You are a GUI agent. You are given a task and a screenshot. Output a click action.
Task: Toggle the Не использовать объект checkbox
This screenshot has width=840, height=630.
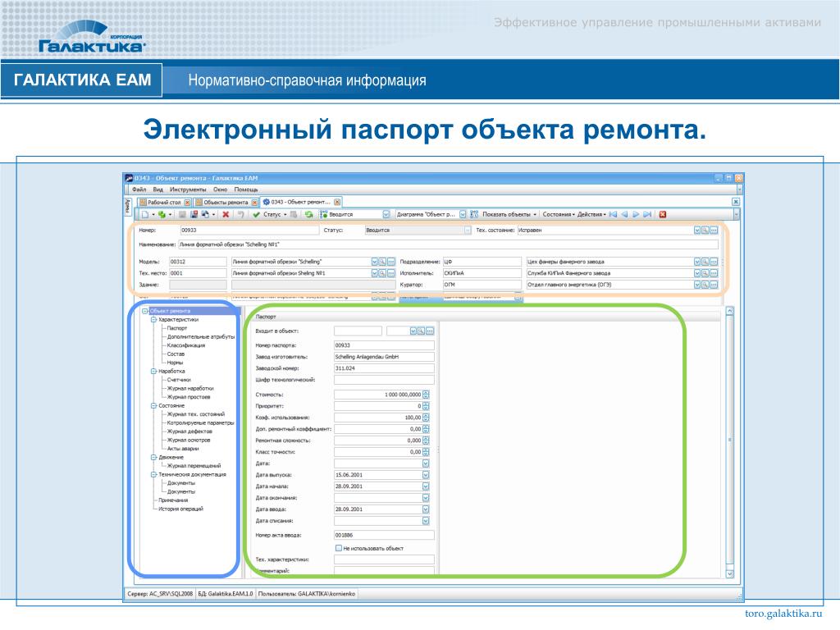coord(339,548)
